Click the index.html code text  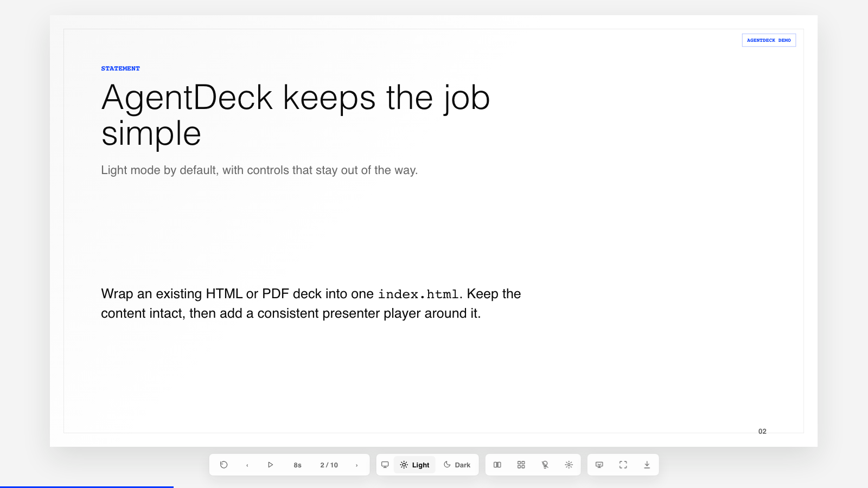click(x=419, y=294)
